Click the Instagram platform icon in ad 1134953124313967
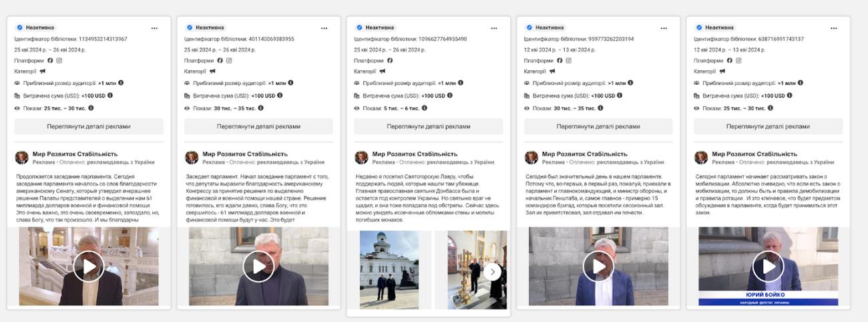 click(59, 61)
